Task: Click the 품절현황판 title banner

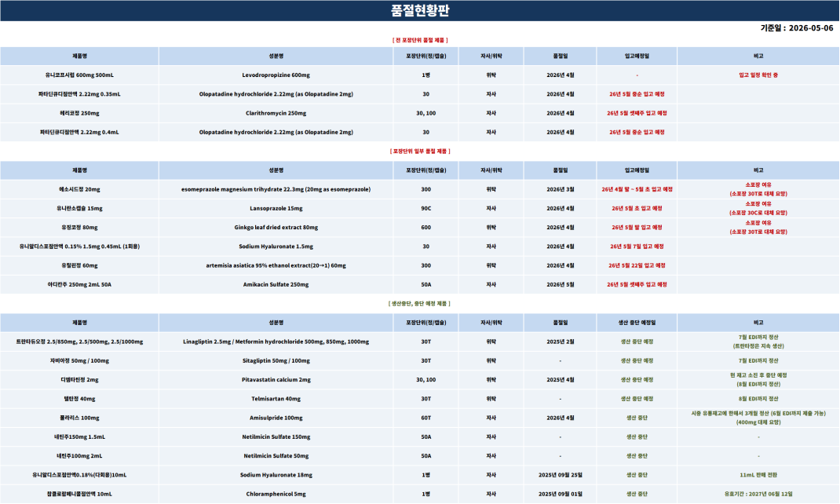Action: pyautogui.click(x=420, y=11)
